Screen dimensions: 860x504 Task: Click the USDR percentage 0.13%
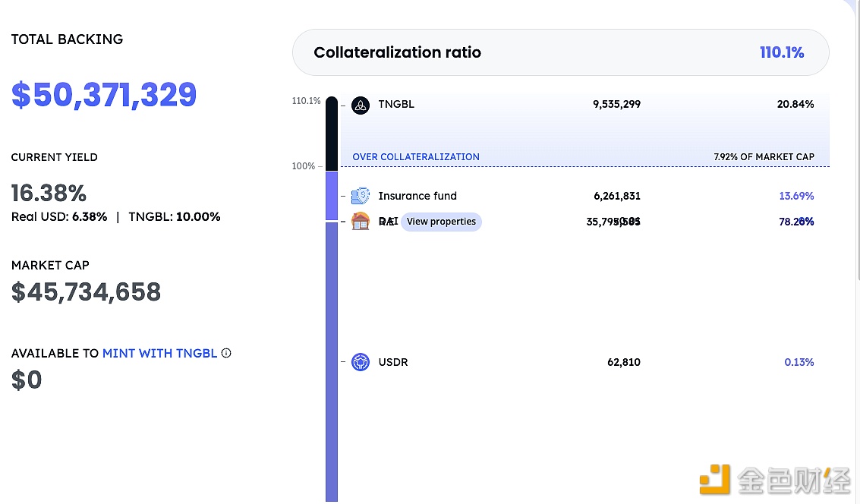(x=799, y=362)
